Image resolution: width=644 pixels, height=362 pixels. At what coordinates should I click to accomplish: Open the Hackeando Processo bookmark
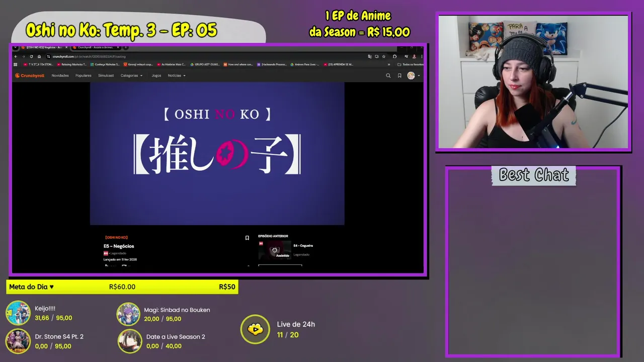click(272, 64)
